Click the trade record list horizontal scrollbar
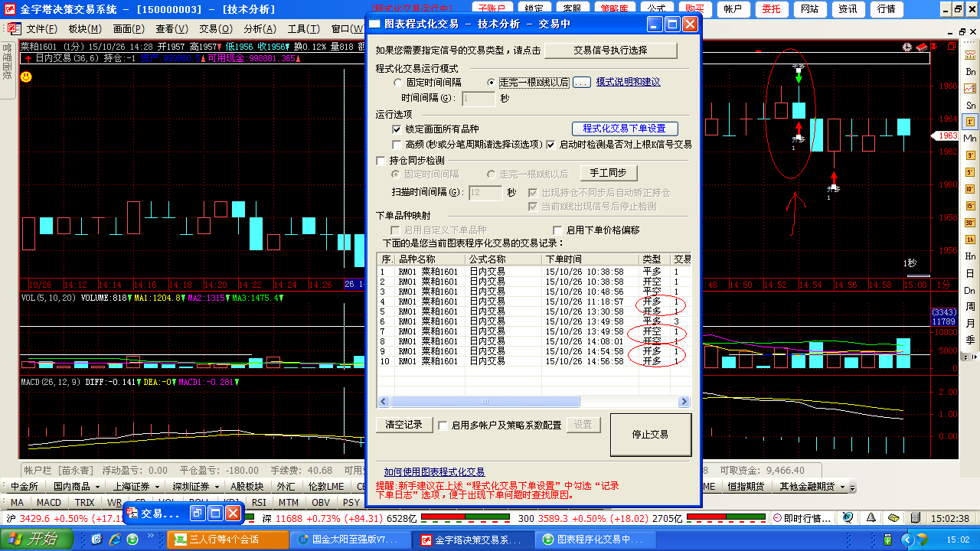 [x=484, y=401]
